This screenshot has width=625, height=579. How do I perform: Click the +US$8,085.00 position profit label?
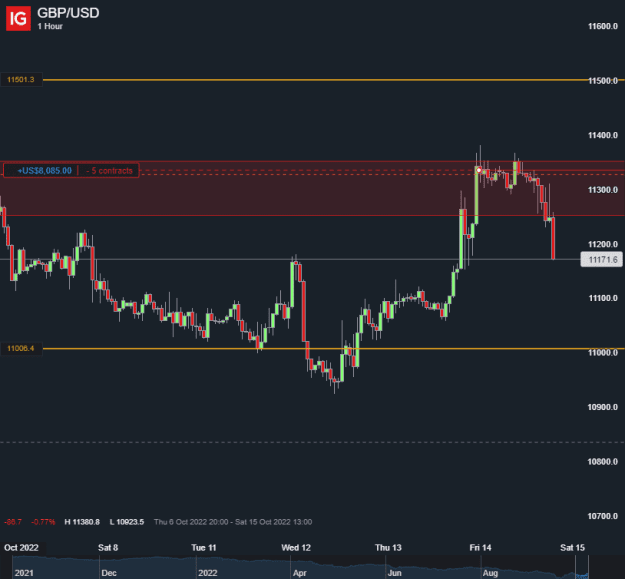click(x=45, y=171)
